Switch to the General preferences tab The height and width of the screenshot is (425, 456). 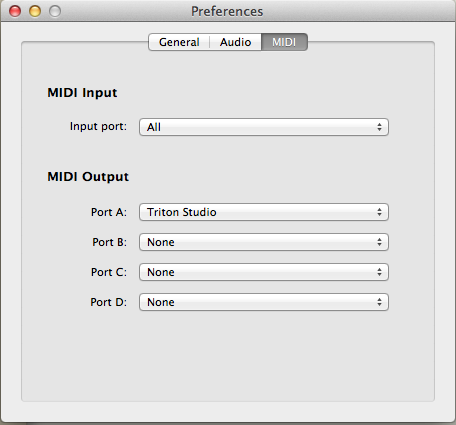point(179,42)
